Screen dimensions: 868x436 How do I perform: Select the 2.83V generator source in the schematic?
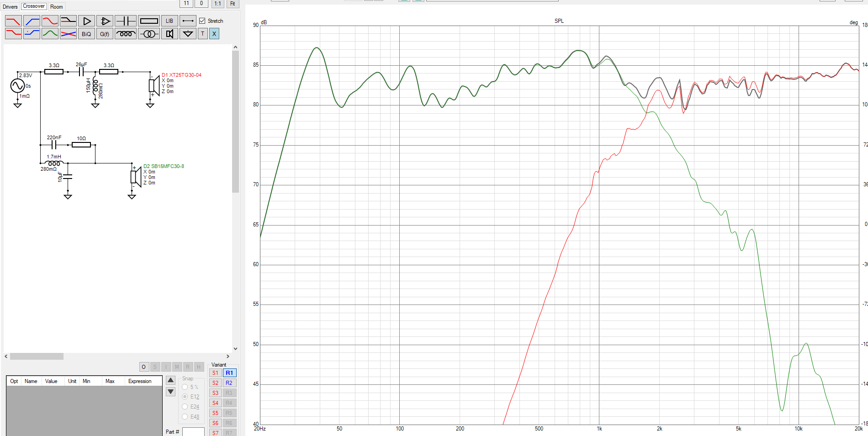pos(17,85)
